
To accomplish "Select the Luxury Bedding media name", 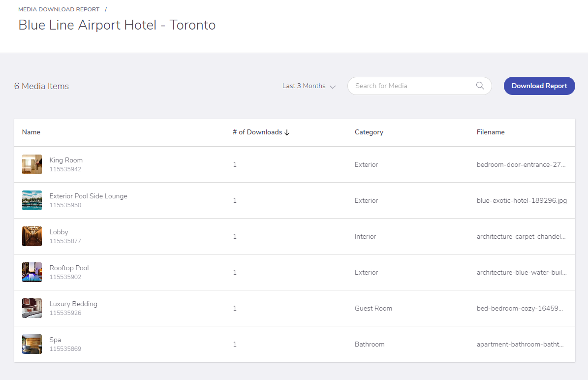I will click(73, 304).
